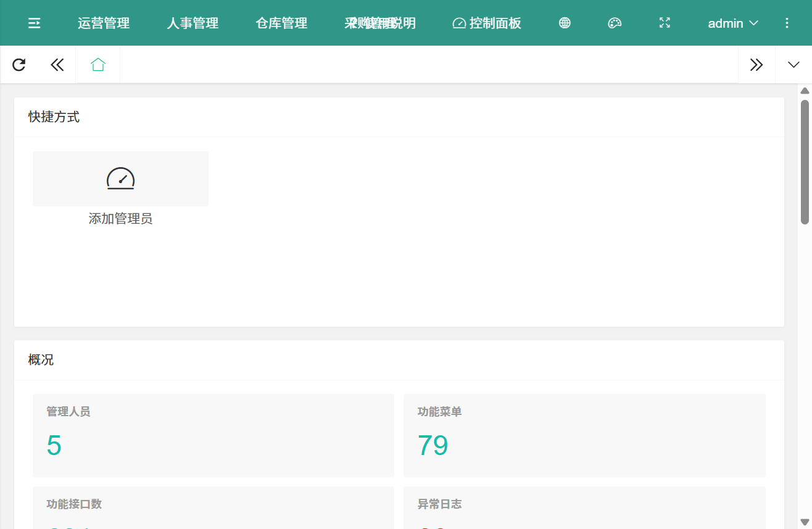Viewport: 812px width, 529px height.
Task: Click the vertical scrollbar thumb
Action: [x=805, y=162]
